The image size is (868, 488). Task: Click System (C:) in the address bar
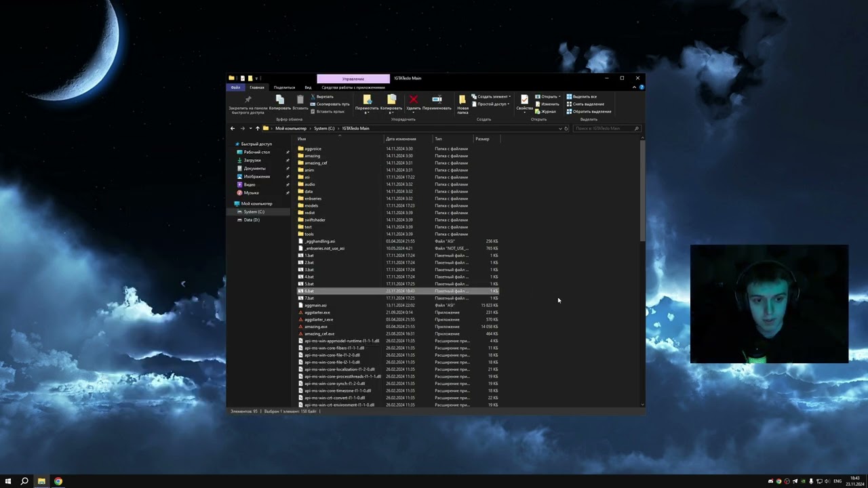tap(324, 128)
